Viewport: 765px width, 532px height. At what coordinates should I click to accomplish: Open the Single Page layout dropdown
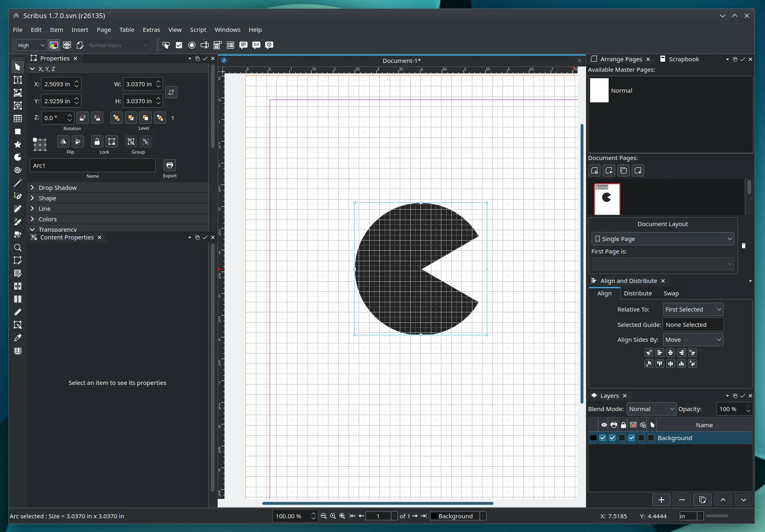click(663, 239)
